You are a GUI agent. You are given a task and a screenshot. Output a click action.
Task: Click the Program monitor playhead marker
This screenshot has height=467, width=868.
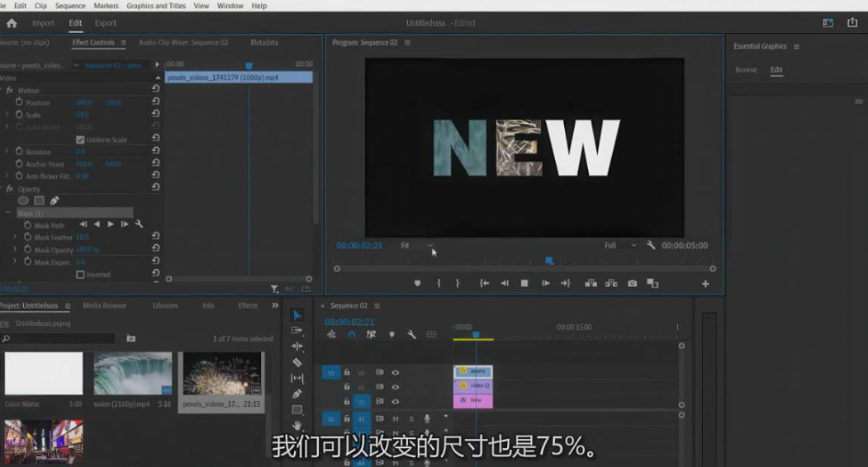549,261
